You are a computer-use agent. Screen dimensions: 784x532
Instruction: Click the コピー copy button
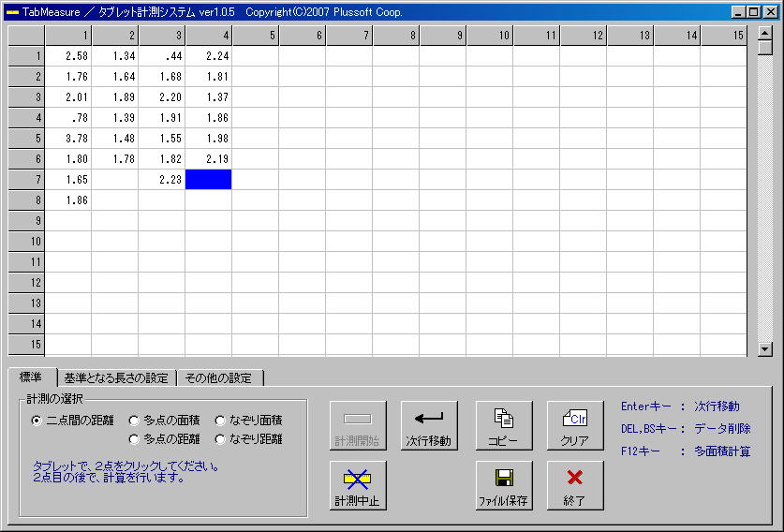tap(504, 425)
